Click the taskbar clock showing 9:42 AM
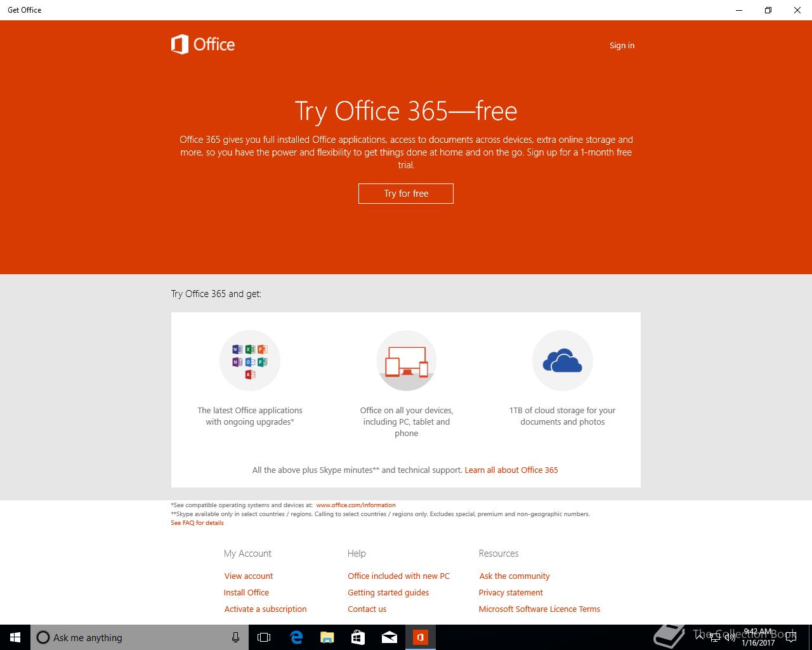 click(758, 637)
